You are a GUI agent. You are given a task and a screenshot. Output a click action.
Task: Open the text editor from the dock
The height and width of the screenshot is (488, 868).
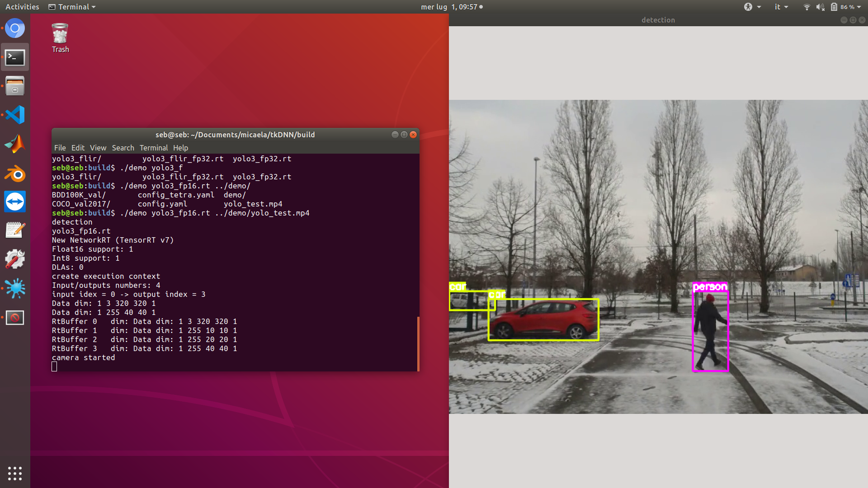(x=15, y=230)
